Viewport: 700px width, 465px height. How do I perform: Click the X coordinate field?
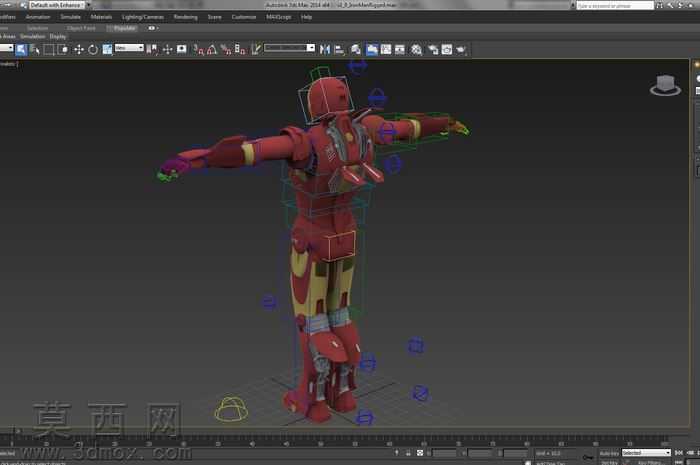coord(445,453)
